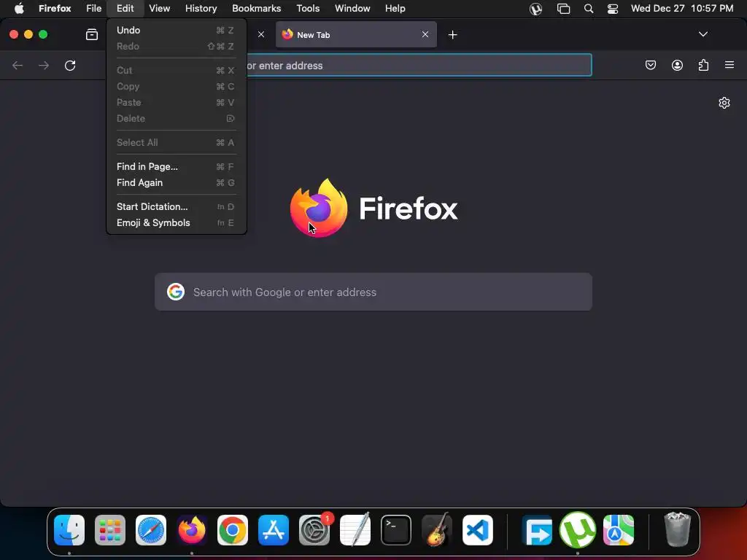The width and height of the screenshot is (747, 560).
Task: Open App Store from the Dock
Action: [274, 530]
